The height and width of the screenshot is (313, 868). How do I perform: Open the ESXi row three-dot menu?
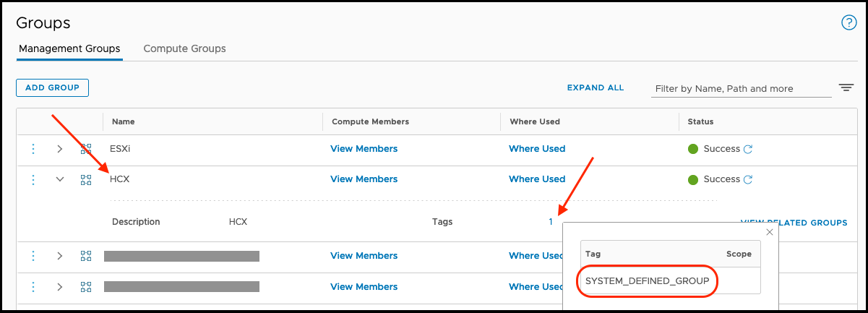[x=33, y=149]
